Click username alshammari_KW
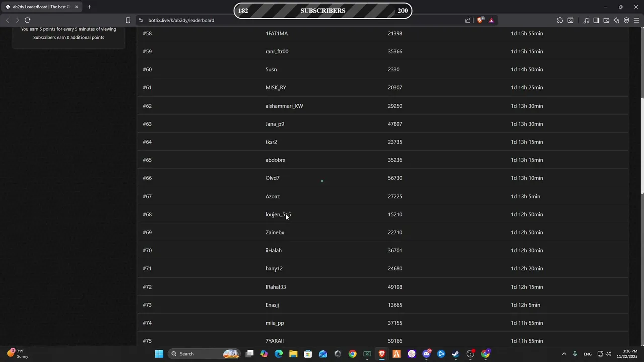The width and height of the screenshot is (644, 362). pyautogui.click(x=284, y=106)
